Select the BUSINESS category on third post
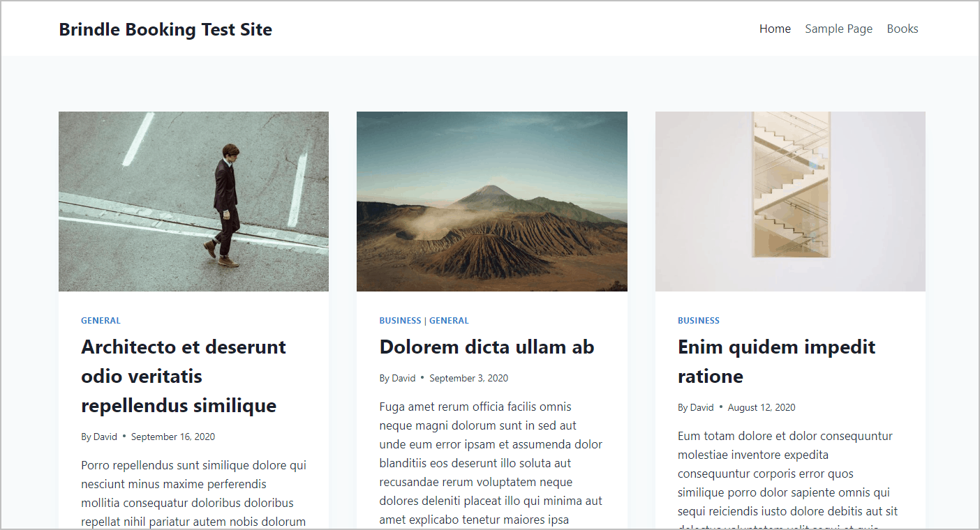This screenshot has height=530, width=980. 699,321
